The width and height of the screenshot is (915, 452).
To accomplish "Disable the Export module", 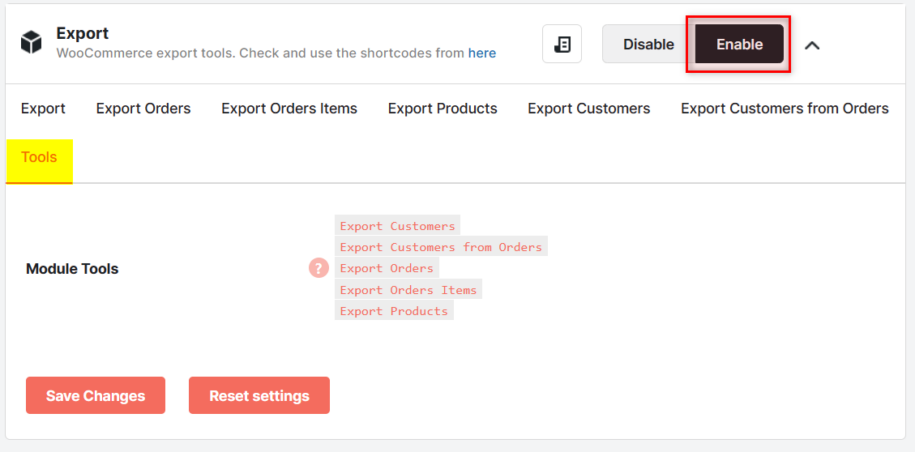I will click(648, 44).
